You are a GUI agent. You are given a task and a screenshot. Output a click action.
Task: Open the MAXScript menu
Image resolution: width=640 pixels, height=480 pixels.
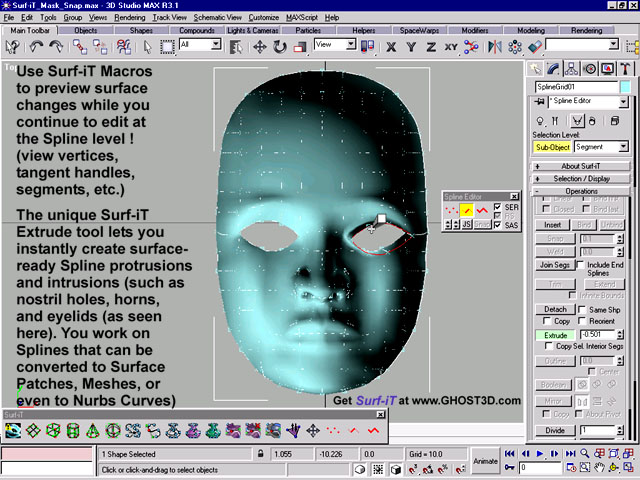coord(302,18)
